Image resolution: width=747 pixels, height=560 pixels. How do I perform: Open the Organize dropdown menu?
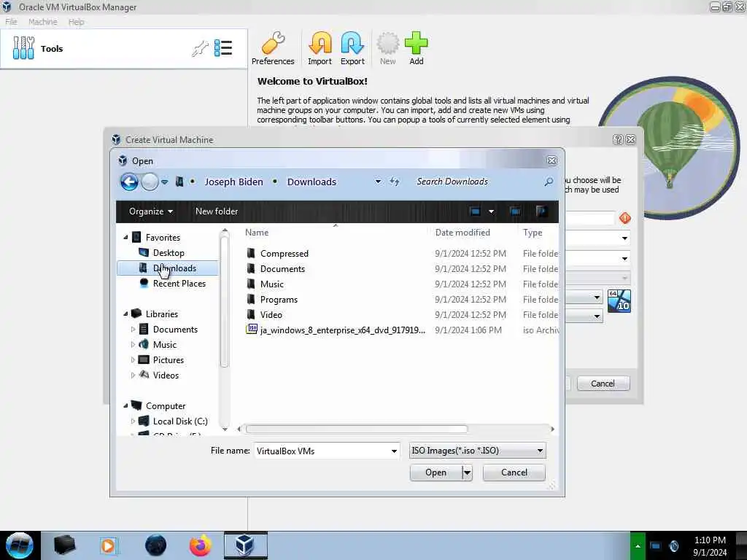click(150, 211)
